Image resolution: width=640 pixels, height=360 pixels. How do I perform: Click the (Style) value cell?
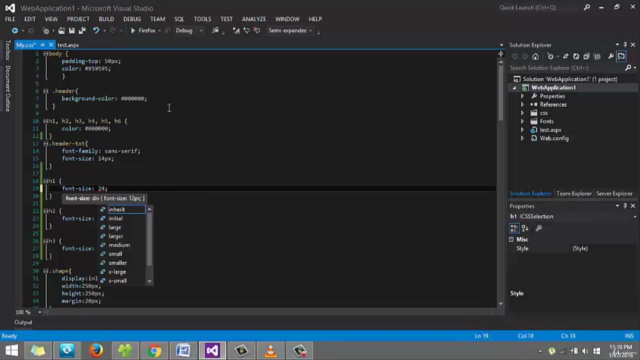click(x=604, y=249)
